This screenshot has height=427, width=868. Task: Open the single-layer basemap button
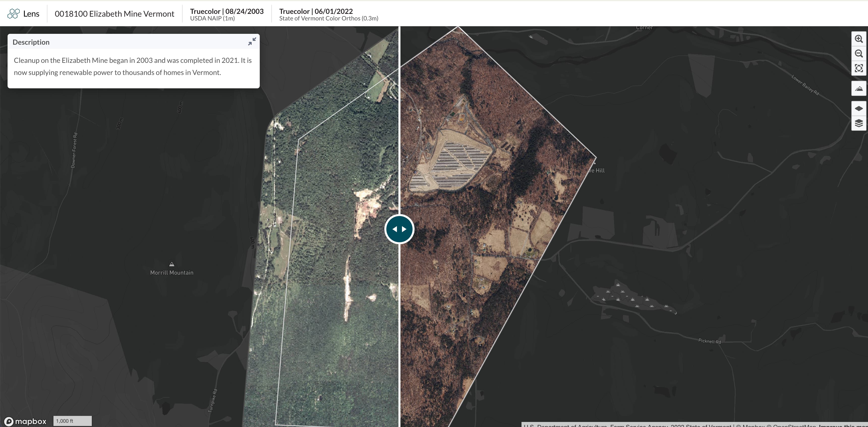(859, 109)
